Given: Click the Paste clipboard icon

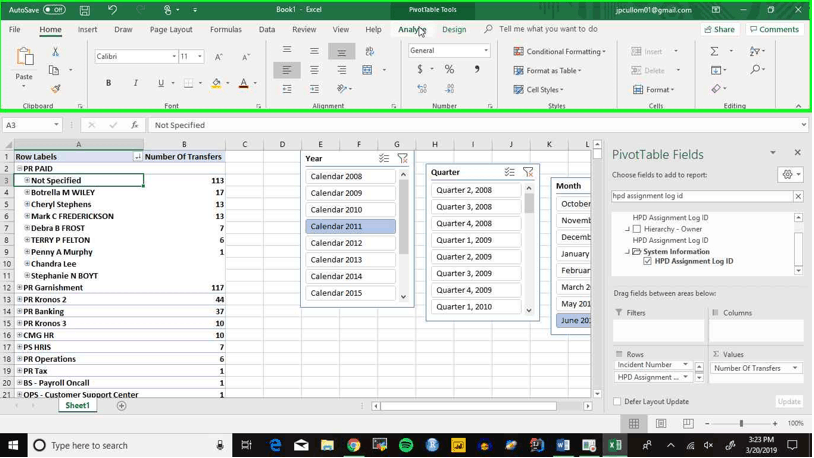Looking at the screenshot, I should [x=24, y=57].
